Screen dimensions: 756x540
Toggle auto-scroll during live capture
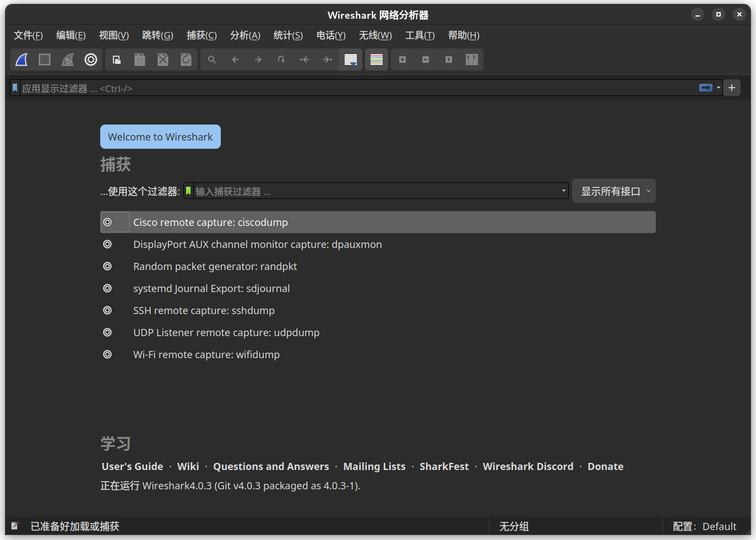coord(351,60)
